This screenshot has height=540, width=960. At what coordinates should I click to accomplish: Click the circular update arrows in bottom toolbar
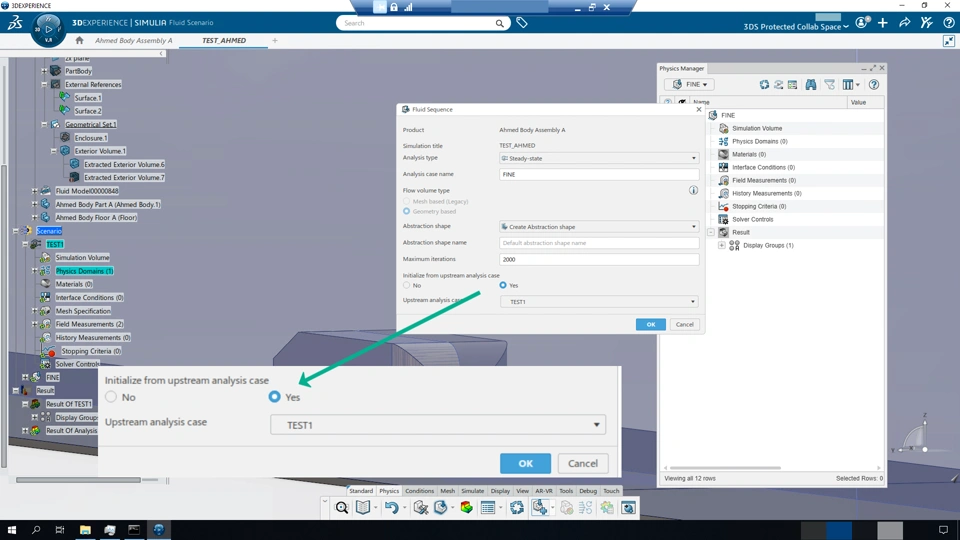pyautogui.click(x=517, y=508)
